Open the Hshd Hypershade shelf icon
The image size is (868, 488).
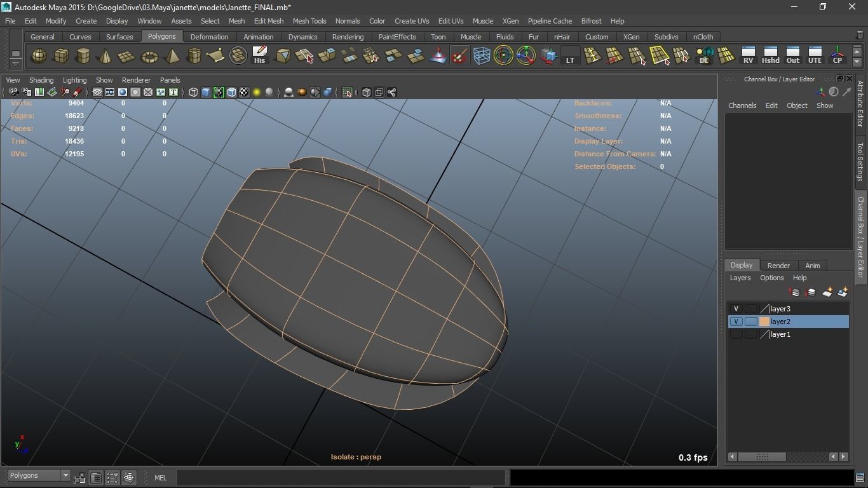[771, 56]
